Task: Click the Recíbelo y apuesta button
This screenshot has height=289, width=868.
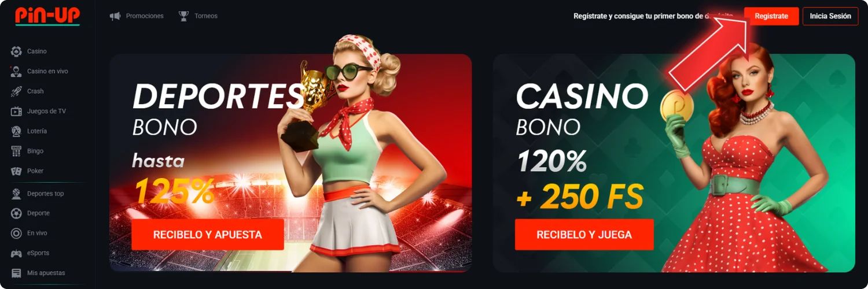Action: coord(208,235)
